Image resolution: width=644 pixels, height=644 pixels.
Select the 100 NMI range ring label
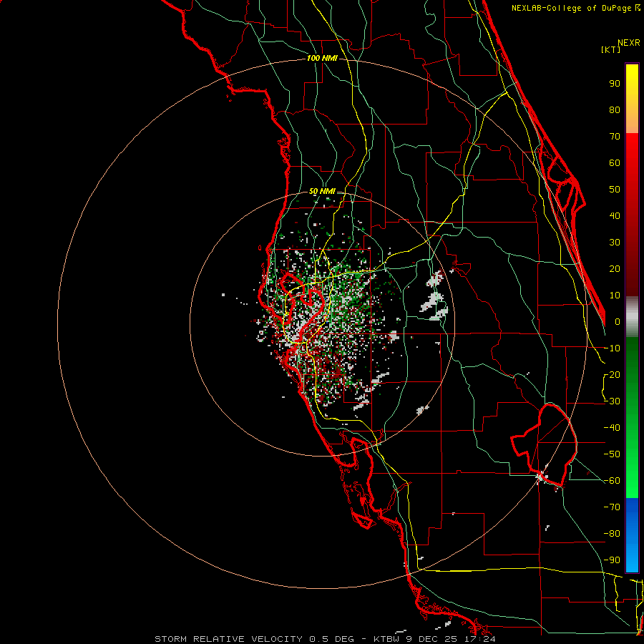(x=322, y=59)
